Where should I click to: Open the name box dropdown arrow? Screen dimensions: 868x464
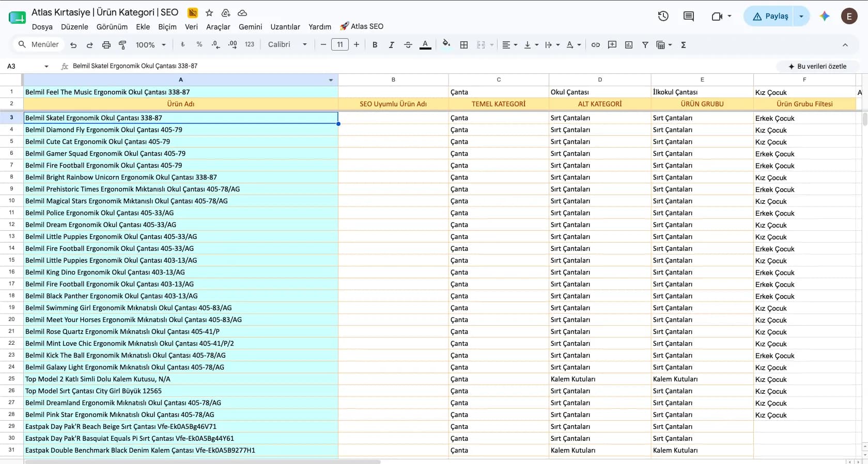(47, 67)
